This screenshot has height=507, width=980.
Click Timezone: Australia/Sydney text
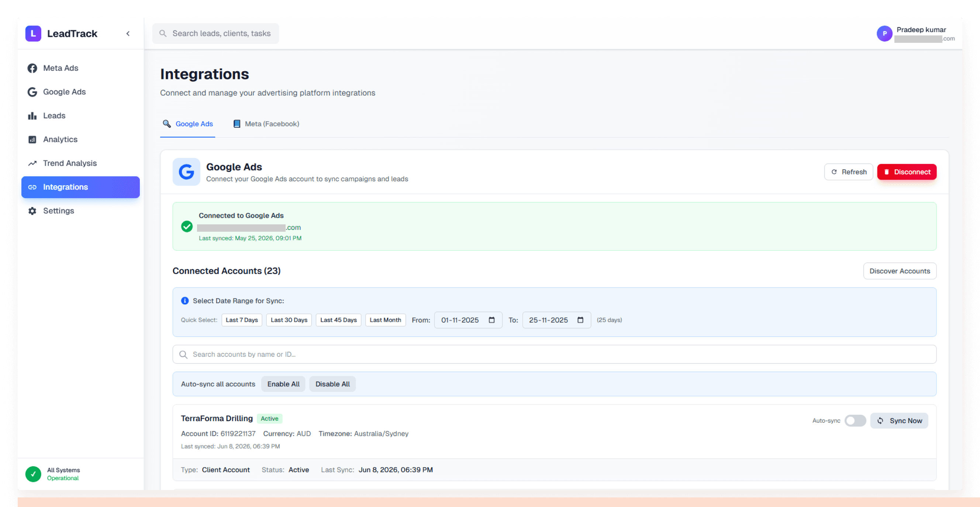click(x=363, y=434)
